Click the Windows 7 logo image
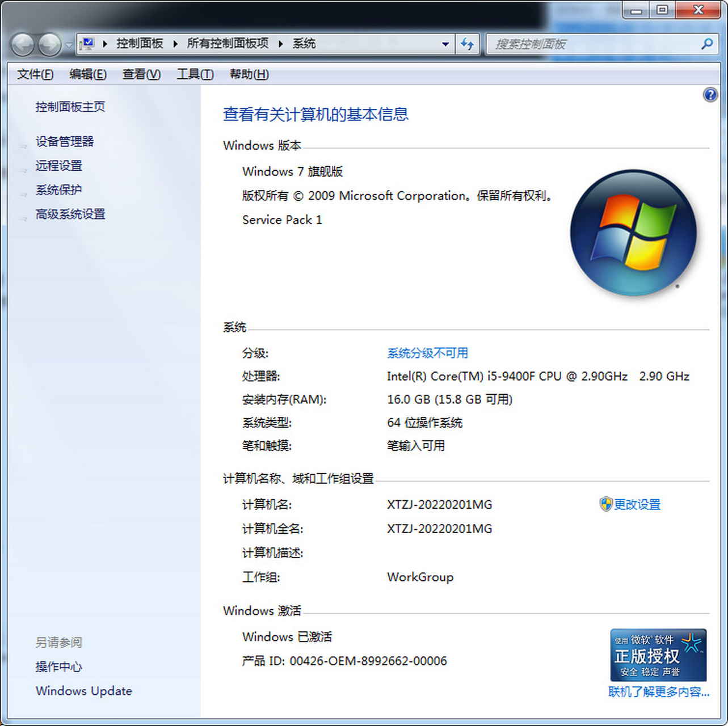 [x=633, y=233]
